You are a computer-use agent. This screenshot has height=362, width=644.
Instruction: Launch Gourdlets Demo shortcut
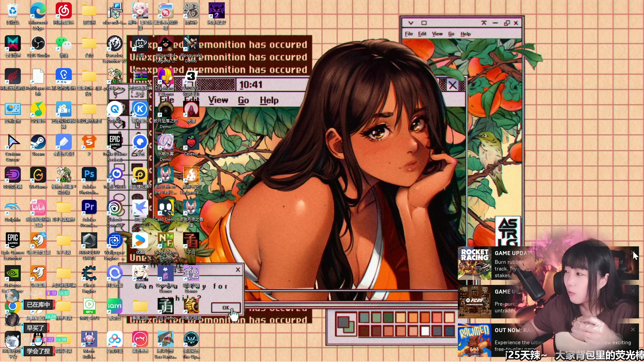(x=166, y=279)
